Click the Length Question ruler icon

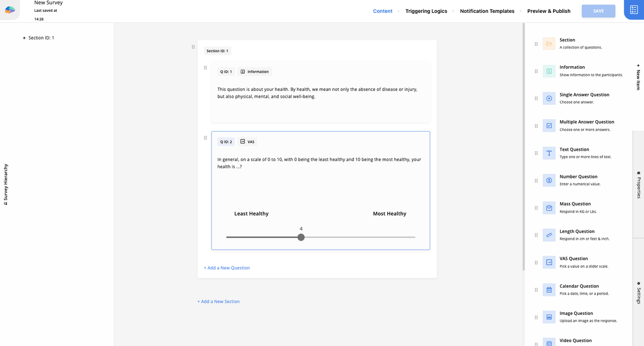tap(549, 235)
